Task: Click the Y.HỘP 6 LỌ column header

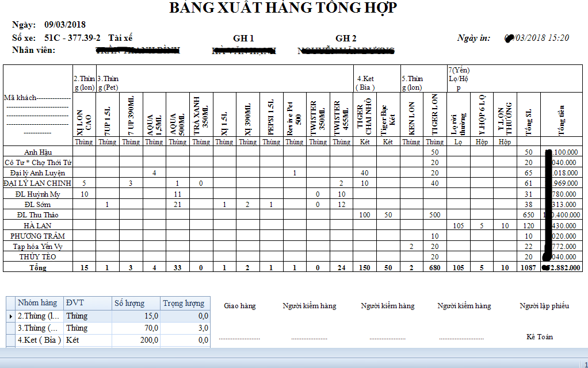Action: [482, 114]
